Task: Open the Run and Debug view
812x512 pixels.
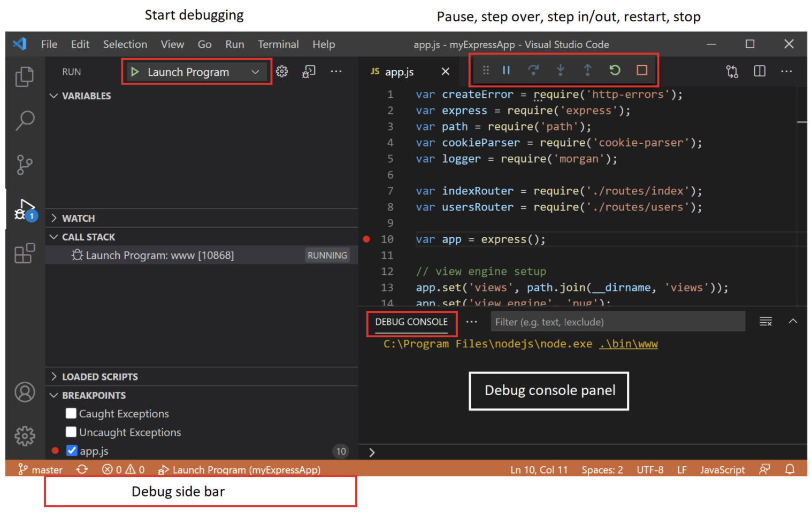Action: click(x=25, y=210)
